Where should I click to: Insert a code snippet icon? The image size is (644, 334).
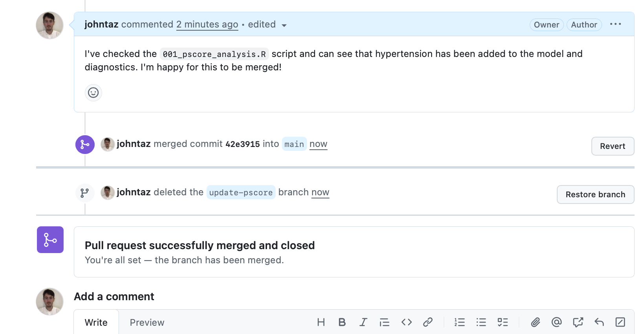click(x=406, y=322)
